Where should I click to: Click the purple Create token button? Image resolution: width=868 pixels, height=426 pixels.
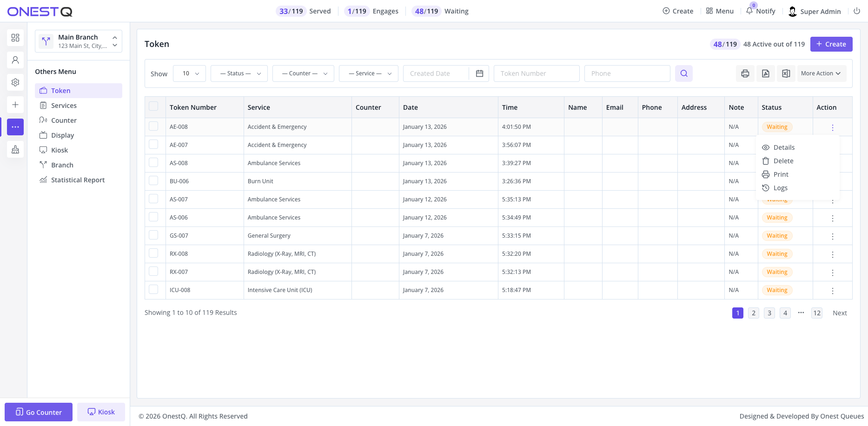[831, 44]
